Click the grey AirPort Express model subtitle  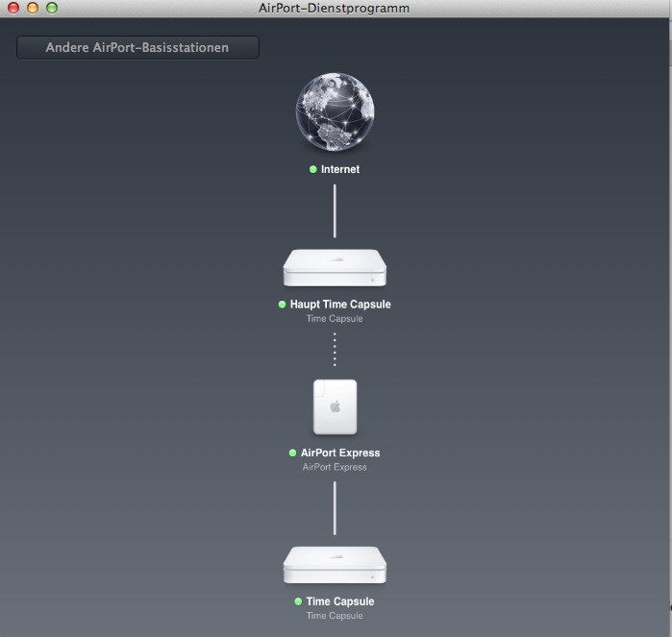tap(335, 467)
